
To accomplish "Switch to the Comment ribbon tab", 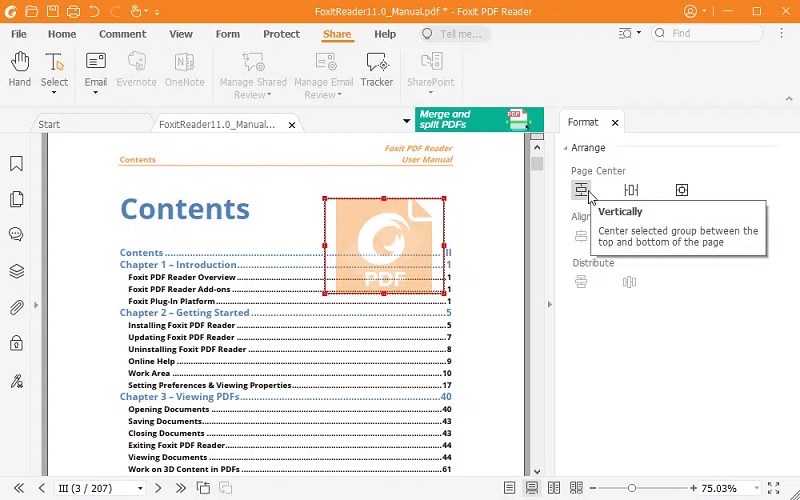I will point(122,34).
